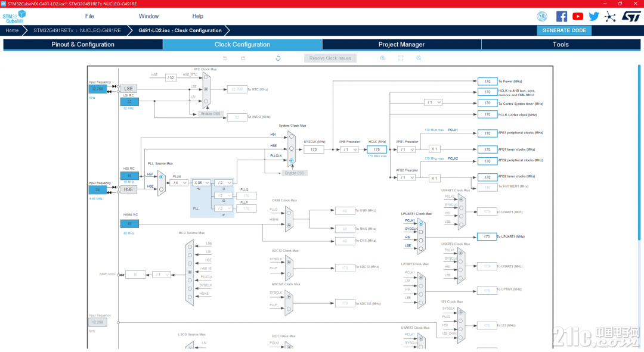644x352 pixels.
Task: Switch to Clock Configuration tab
Action: point(242,44)
